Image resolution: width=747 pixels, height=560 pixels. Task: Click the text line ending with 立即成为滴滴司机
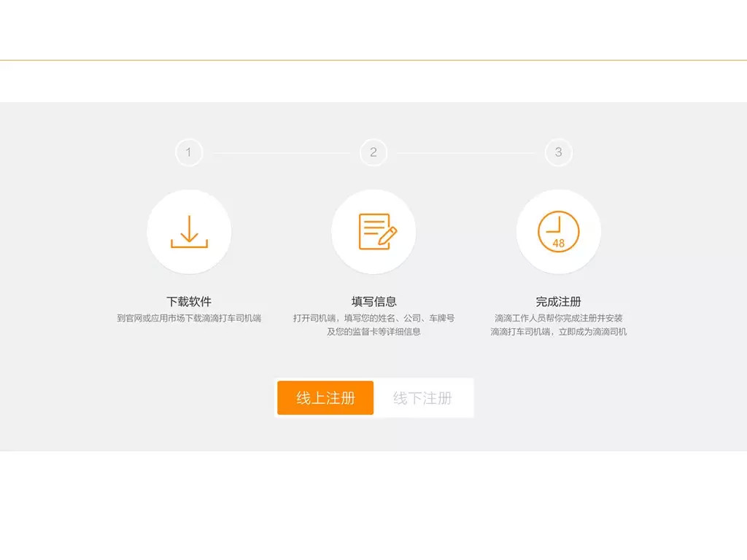(x=558, y=332)
